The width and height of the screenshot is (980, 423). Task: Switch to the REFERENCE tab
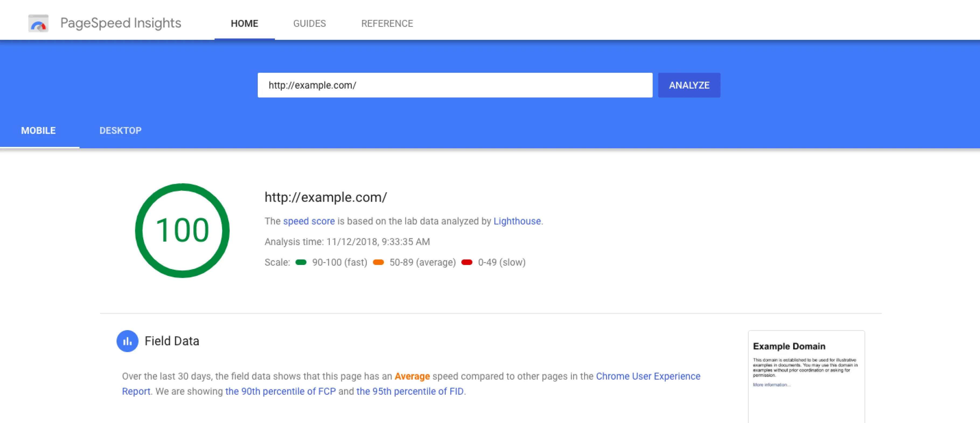coord(387,23)
